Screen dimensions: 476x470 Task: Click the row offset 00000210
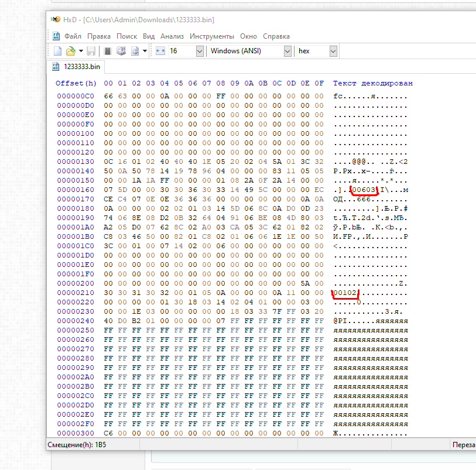75,293
